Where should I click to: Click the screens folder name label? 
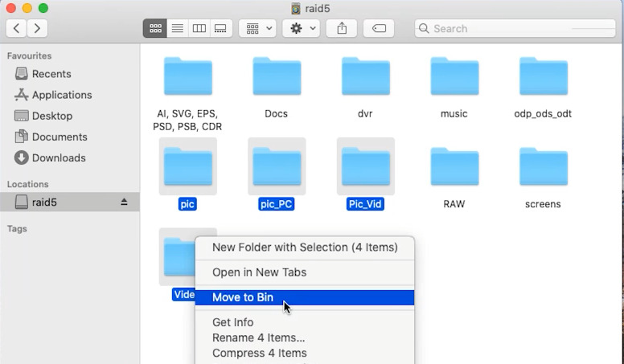tap(543, 204)
